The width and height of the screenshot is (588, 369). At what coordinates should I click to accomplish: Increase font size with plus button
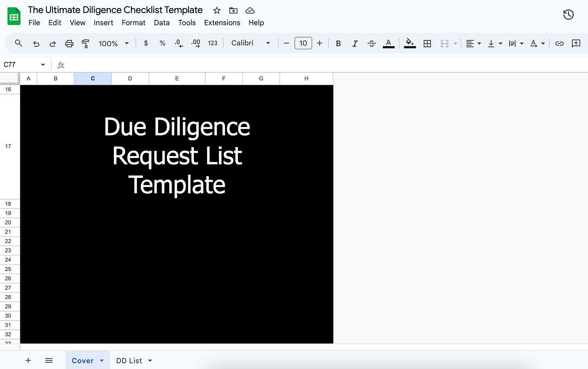(x=319, y=43)
